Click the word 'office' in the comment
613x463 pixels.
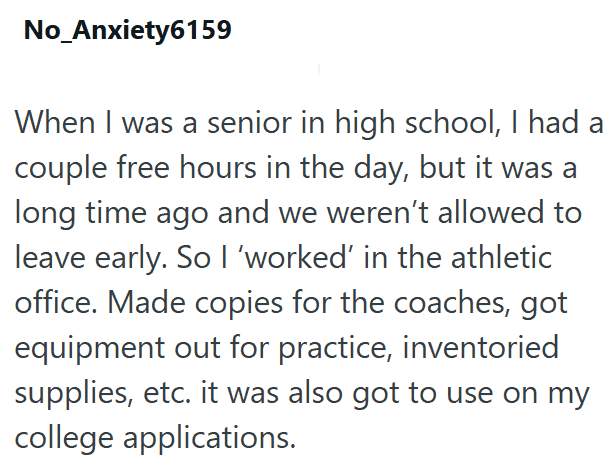click(x=48, y=298)
